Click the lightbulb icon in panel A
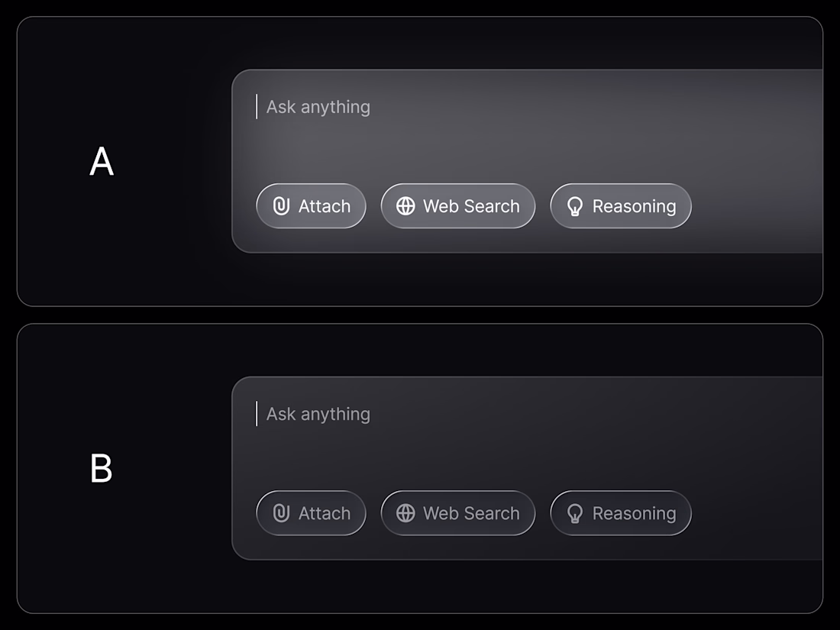Screen dimensions: 840x630 tap(575, 206)
